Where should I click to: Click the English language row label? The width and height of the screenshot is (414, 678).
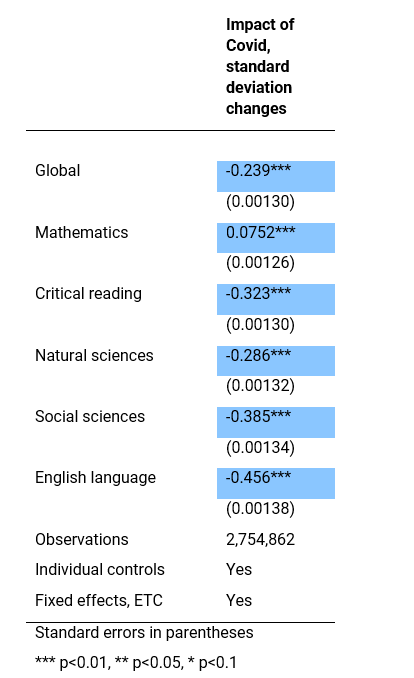click(96, 478)
